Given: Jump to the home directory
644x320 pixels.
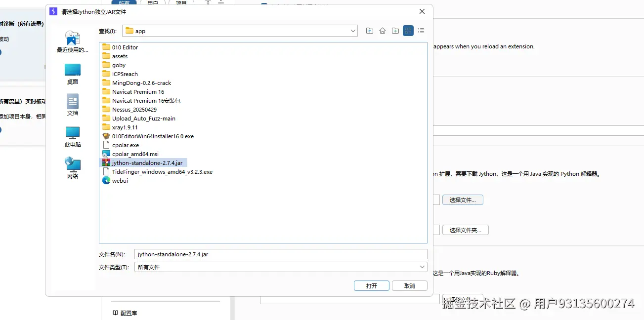Looking at the screenshot, I should click(383, 31).
